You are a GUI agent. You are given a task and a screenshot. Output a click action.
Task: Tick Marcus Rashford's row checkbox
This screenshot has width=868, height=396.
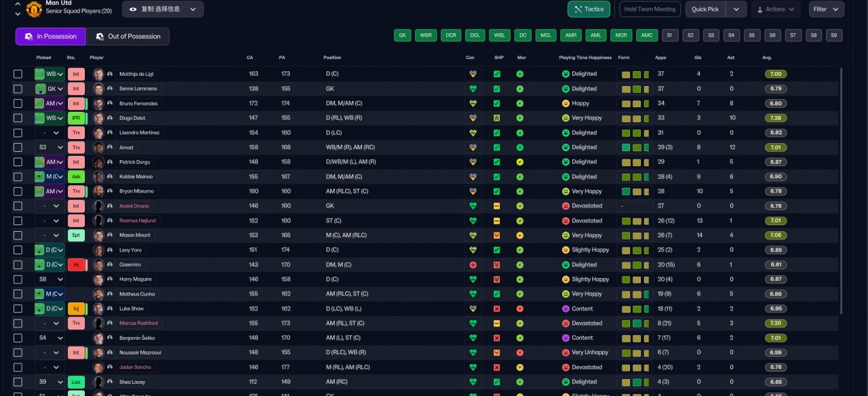[18, 323]
